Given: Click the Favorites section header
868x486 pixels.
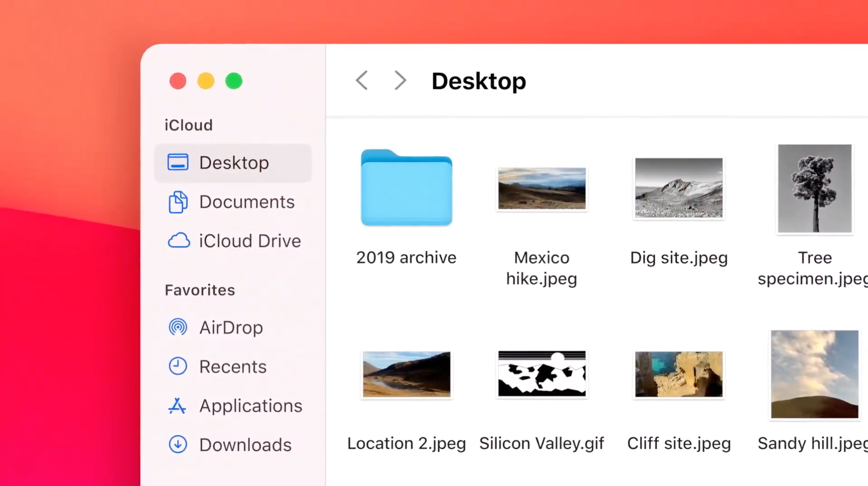Looking at the screenshot, I should coord(200,290).
